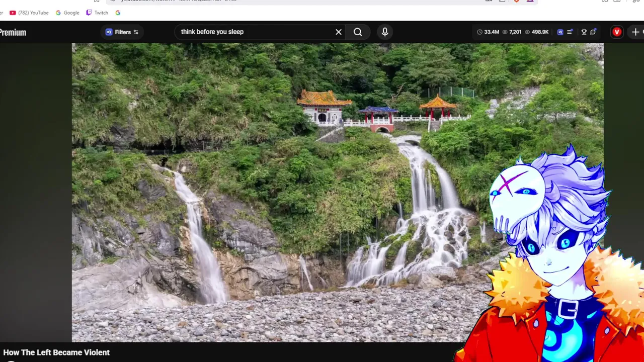The image size is (644, 362).
Task: Click the browser address bar URL
Action: pyautogui.click(x=179, y=1)
